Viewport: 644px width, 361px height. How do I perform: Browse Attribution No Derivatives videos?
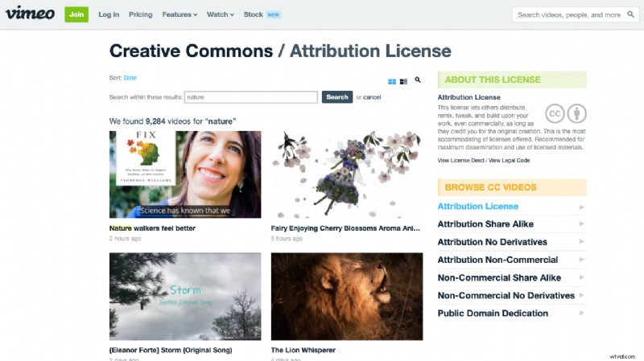tap(492, 242)
